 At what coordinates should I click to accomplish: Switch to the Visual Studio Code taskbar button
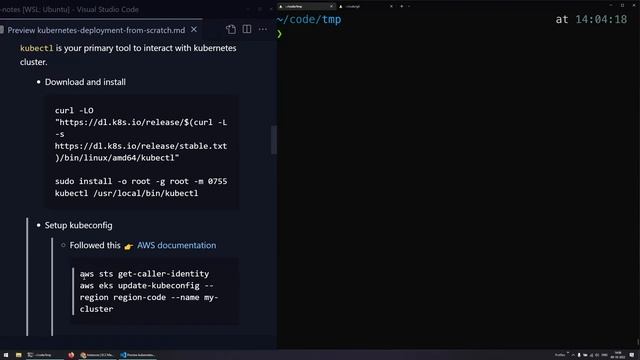pyautogui.click(x=138, y=355)
